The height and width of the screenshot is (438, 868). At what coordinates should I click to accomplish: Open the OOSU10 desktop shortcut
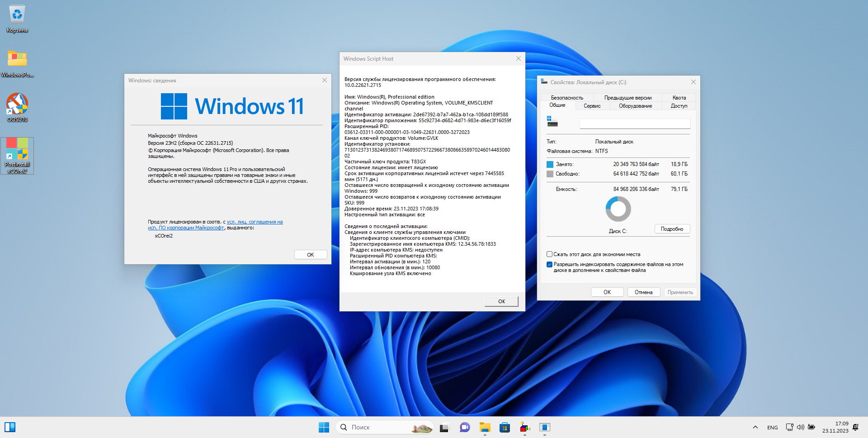pos(17,104)
